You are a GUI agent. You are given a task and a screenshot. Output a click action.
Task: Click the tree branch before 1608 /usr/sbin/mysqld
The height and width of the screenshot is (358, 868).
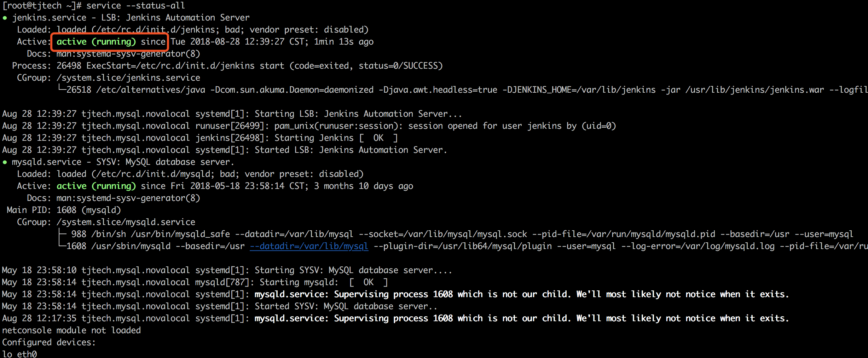62,245
